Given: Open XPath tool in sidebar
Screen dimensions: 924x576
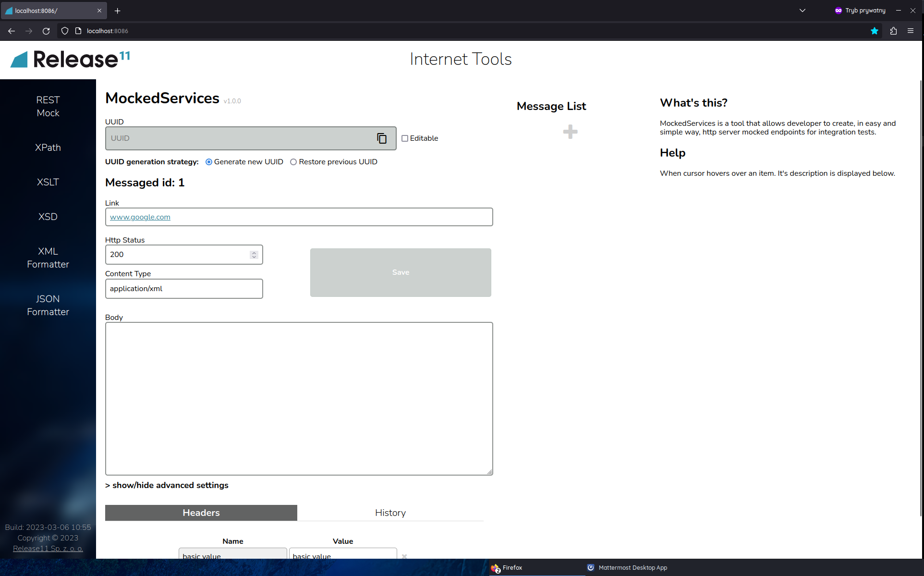Looking at the screenshot, I should (x=48, y=147).
